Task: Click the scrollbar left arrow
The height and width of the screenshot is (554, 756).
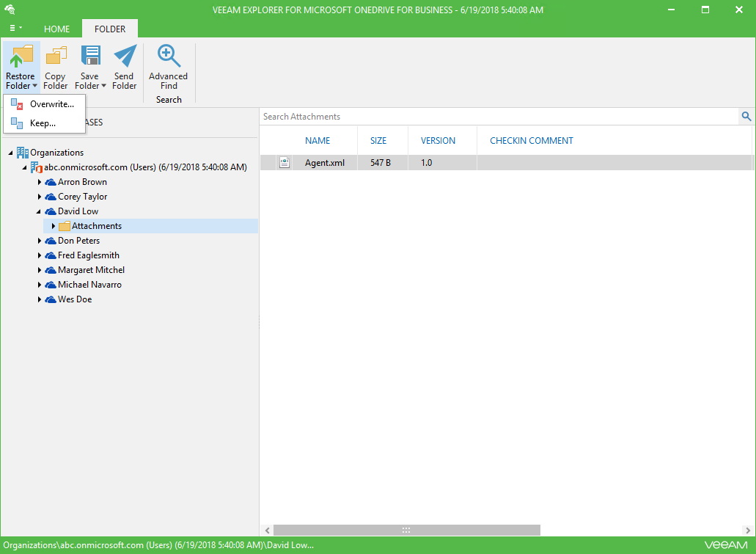Action: [x=267, y=531]
